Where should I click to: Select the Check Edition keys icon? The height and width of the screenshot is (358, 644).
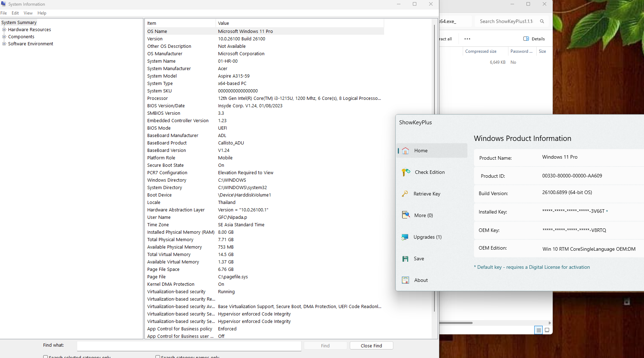(406, 172)
